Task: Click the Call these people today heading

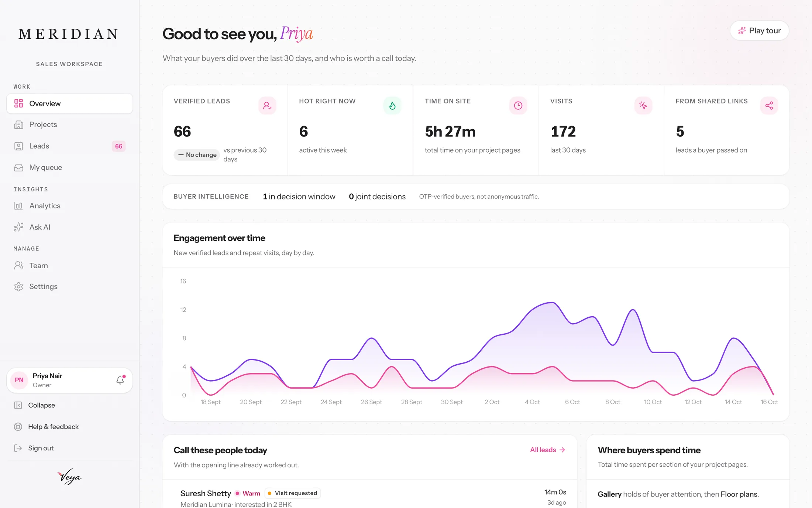Action: coord(220,450)
